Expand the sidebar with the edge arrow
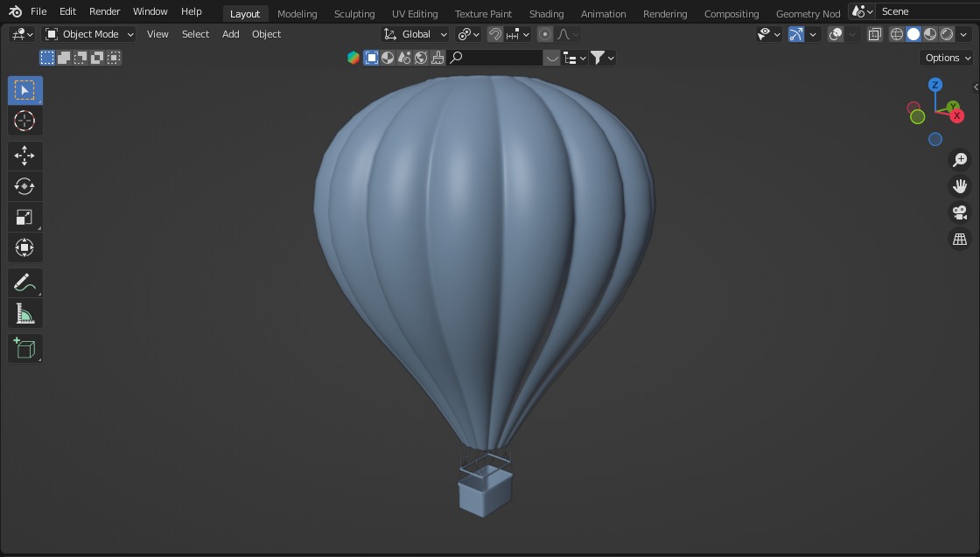Viewport: 980px width, 557px height. [976, 87]
